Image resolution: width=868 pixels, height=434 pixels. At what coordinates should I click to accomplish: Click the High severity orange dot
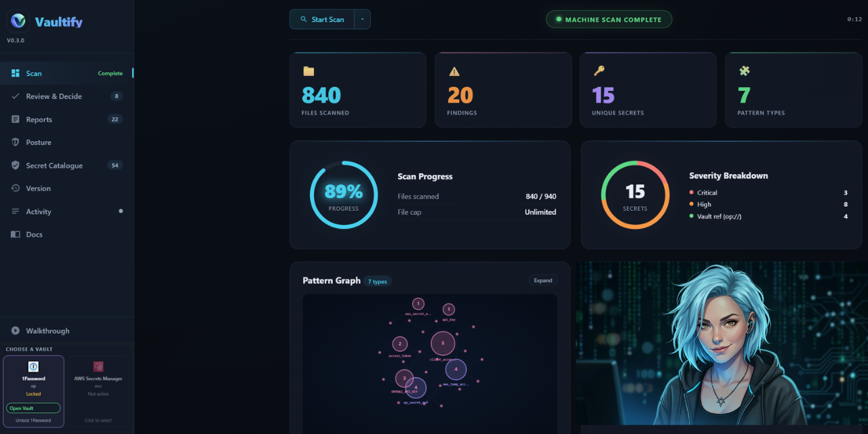click(x=692, y=204)
